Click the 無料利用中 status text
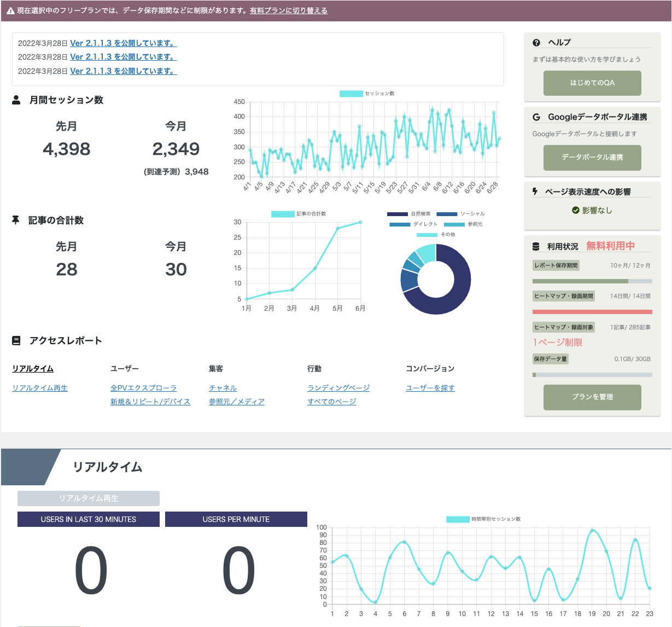 (611, 246)
